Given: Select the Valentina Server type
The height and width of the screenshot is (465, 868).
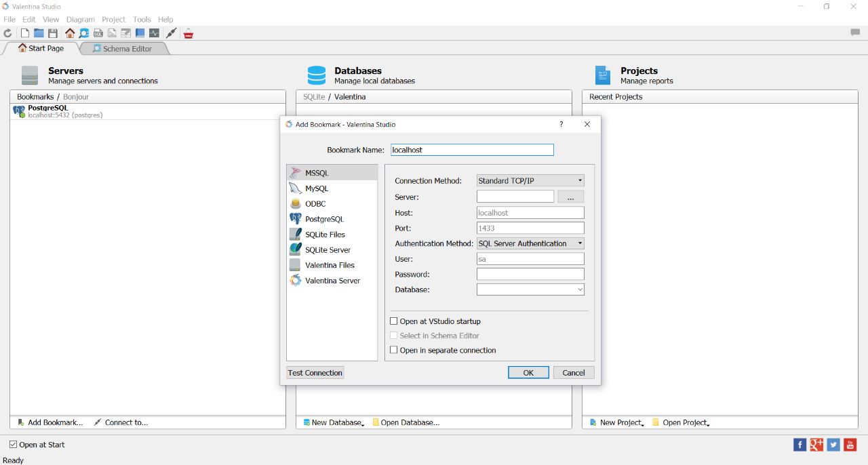Looking at the screenshot, I should 332,281.
